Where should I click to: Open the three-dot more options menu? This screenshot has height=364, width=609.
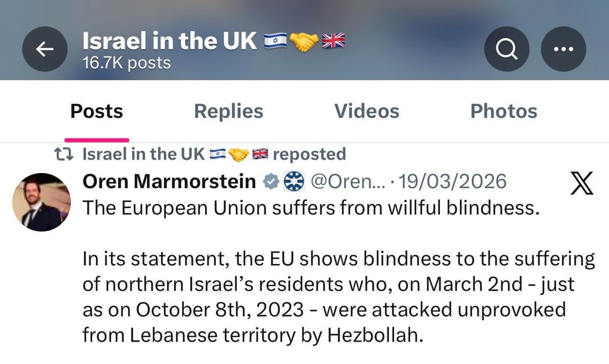coord(563,50)
